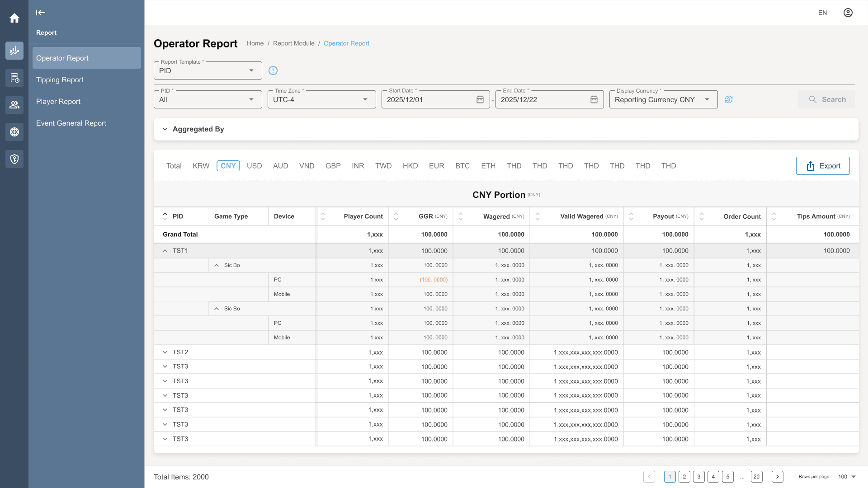868x488 pixels.
Task: Go to the Home icon in sidebar
Action: click(14, 18)
